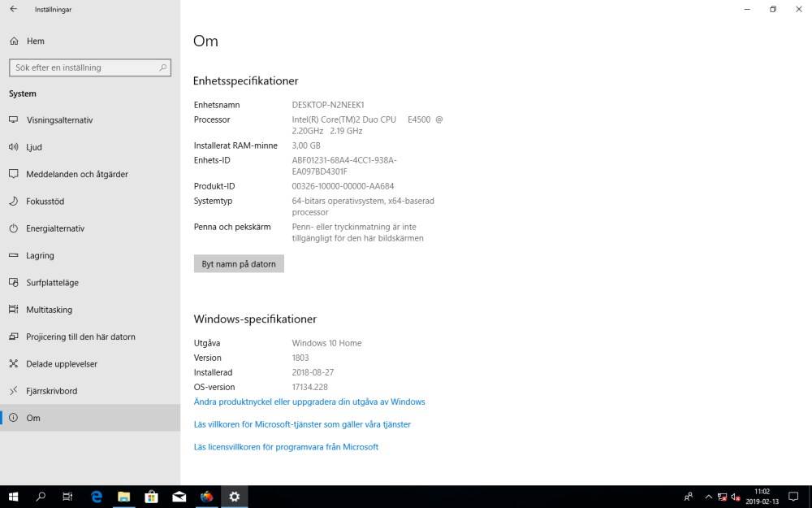Screen dimensions: 812x508
Task: Open File Explorer from taskbar
Action: [x=123, y=497]
